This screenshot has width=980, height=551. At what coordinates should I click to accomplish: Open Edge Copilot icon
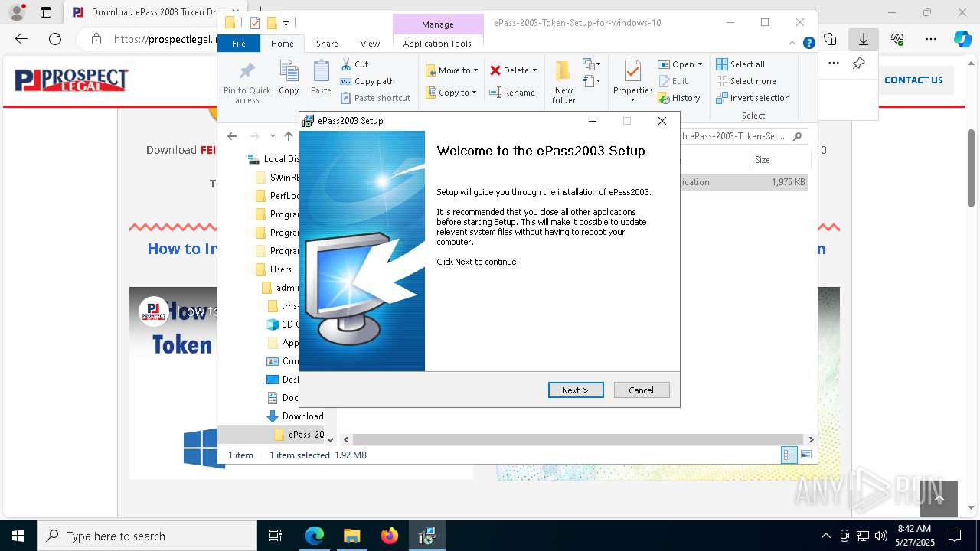[962, 39]
